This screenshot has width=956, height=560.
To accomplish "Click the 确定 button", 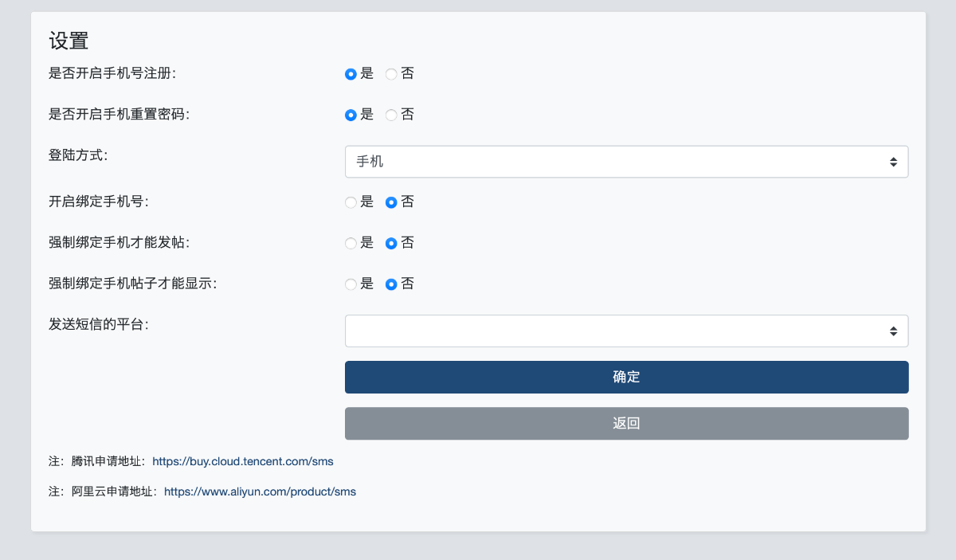I will (626, 377).
